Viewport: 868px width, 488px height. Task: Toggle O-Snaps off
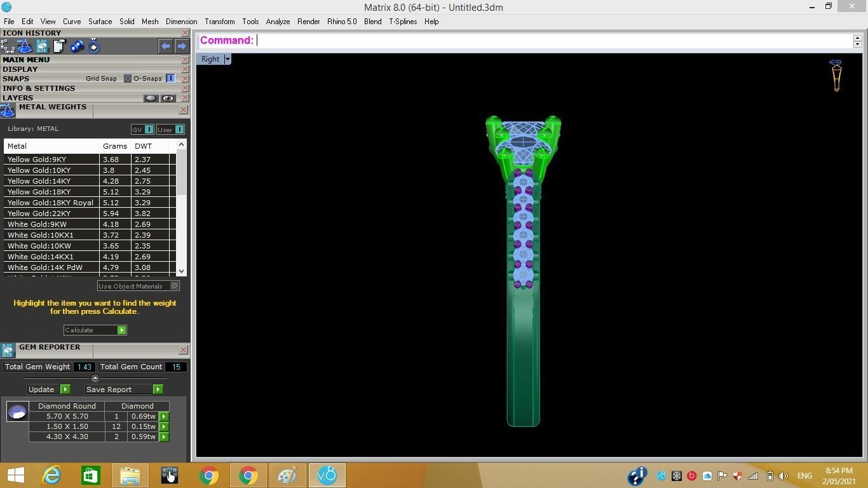tap(170, 79)
